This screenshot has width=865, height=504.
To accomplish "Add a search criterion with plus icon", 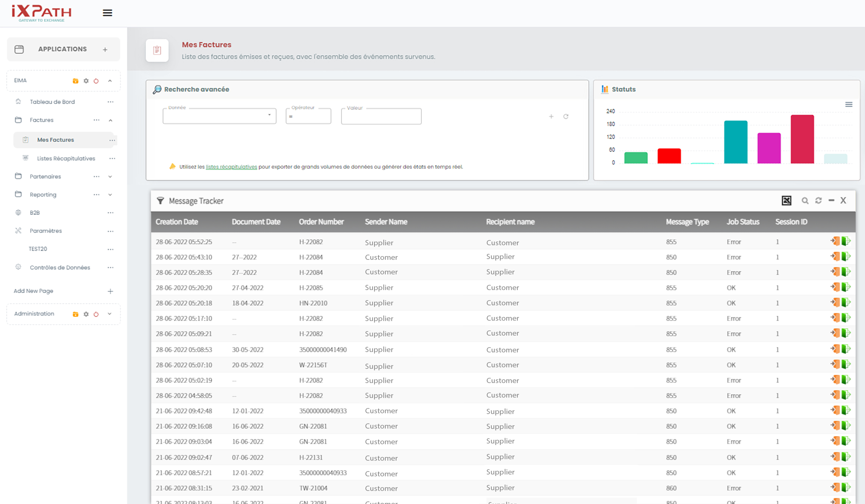I will pyautogui.click(x=551, y=116).
